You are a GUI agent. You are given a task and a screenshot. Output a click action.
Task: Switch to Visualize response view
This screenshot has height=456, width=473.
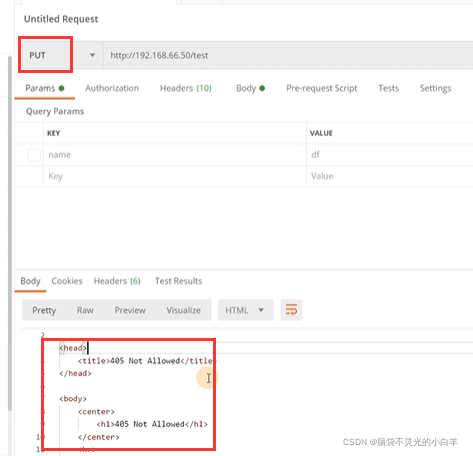[x=184, y=310]
